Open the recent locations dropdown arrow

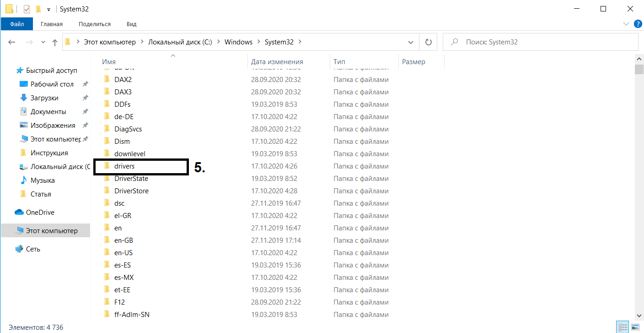coord(43,42)
